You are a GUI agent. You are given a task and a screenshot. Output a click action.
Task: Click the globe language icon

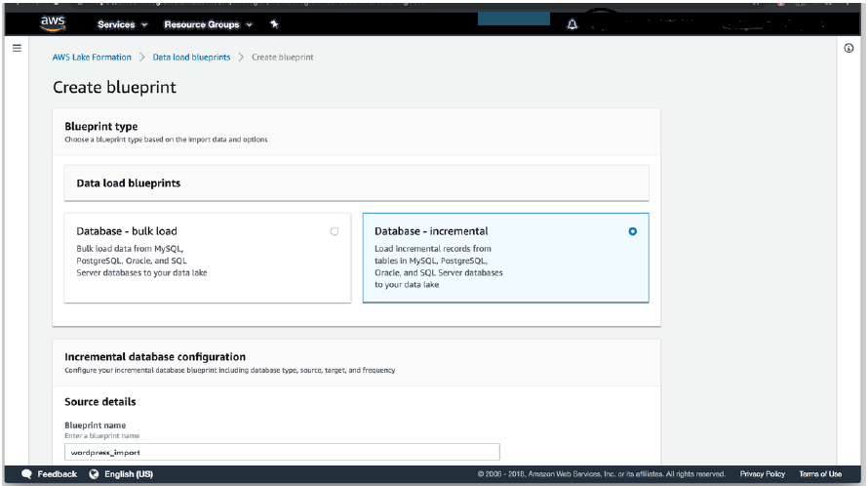[x=94, y=474]
